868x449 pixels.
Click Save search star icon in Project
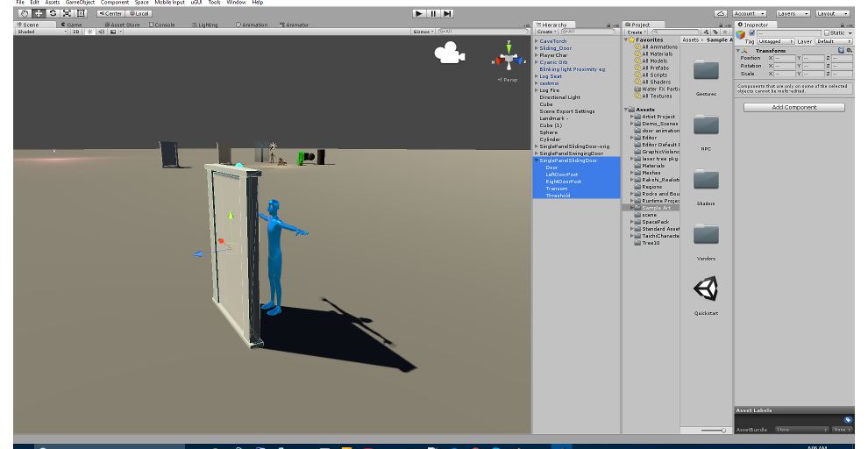coord(725,32)
